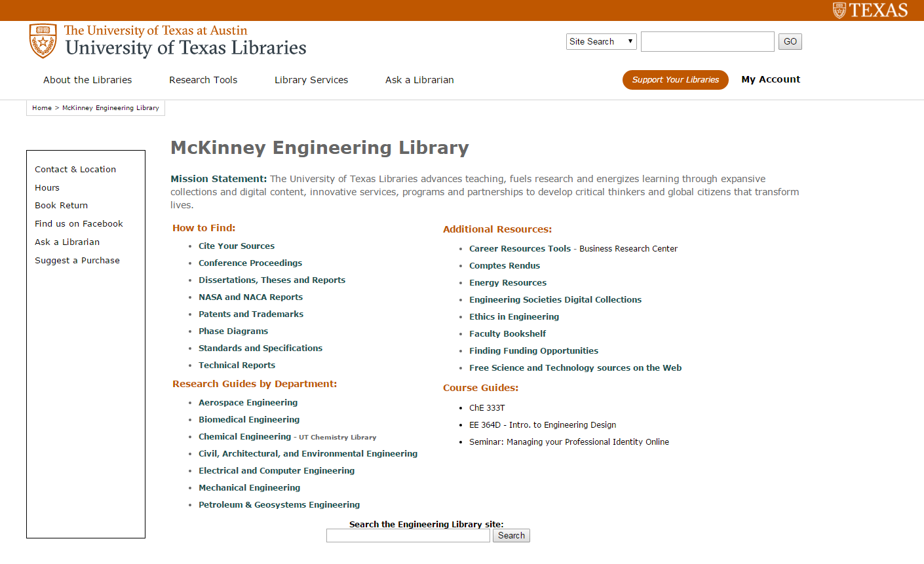The image size is (924, 564).
Task: Open Energy Resources link
Action: point(508,282)
